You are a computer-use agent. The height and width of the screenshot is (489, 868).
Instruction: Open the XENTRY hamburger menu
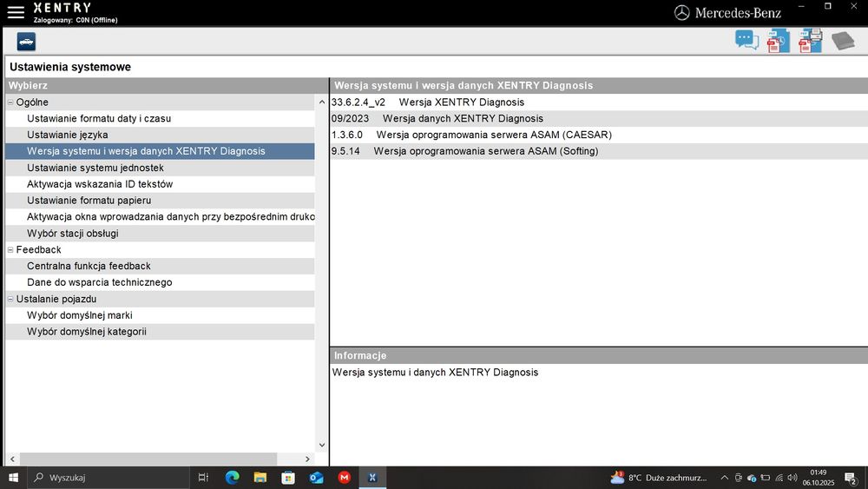click(x=16, y=12)
